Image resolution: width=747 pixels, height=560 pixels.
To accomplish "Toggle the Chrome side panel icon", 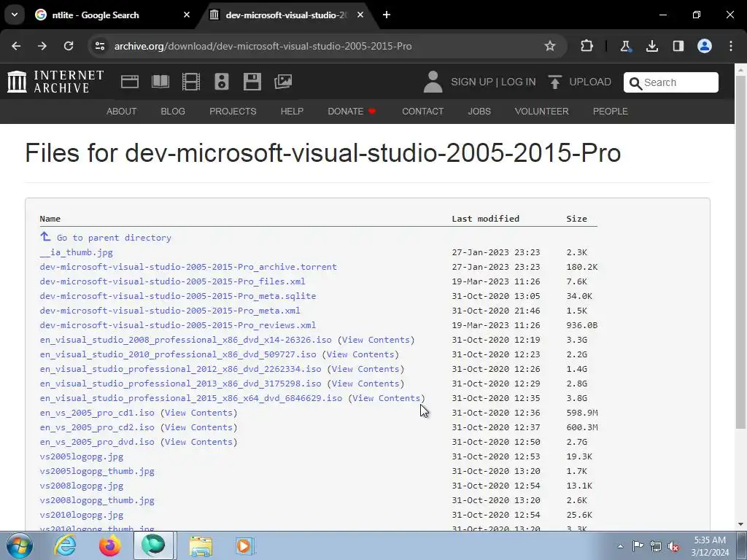I will tap(678, 46).
